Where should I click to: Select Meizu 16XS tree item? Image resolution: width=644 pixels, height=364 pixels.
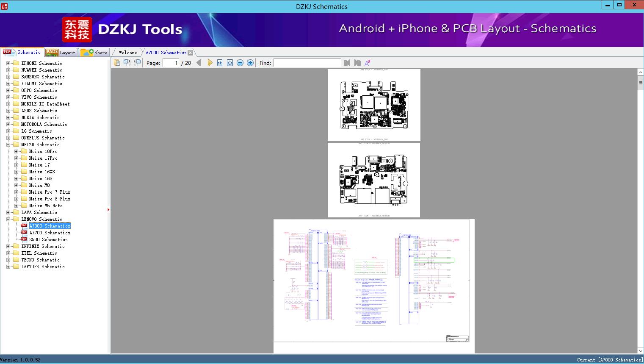pyautogui.click(x=42, y=172)
